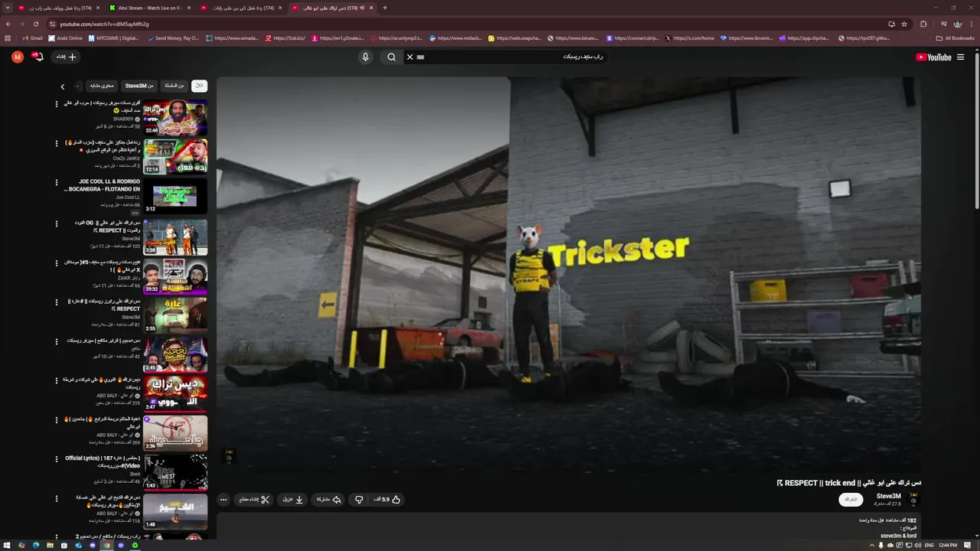Close the active YouTube tab
980x551 pixels.
click(x=371, y=8)
